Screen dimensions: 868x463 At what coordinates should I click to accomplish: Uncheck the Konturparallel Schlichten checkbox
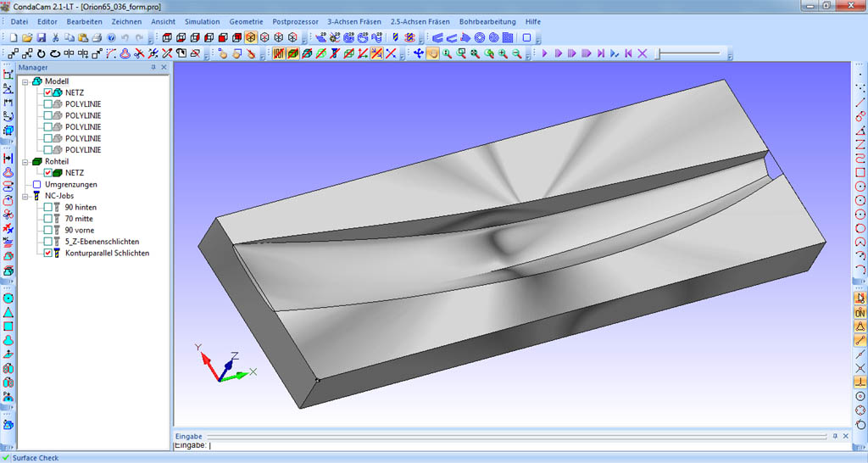[48, 253]
